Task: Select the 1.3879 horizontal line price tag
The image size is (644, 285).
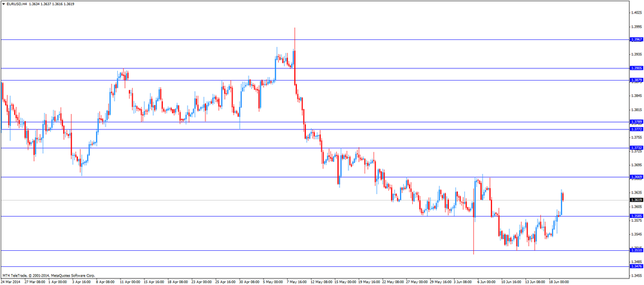Action: tap(636, 80)
